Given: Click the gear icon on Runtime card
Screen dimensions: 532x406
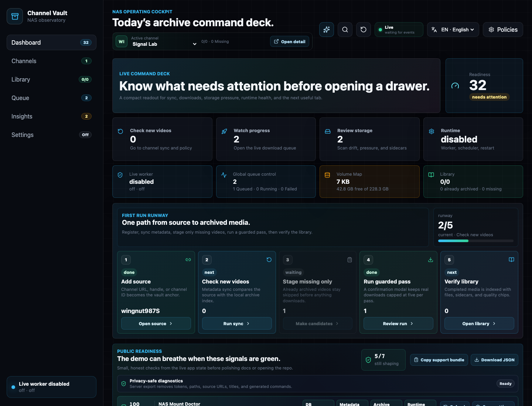Looking at the screenshot, I should click(x=432, y=131).
